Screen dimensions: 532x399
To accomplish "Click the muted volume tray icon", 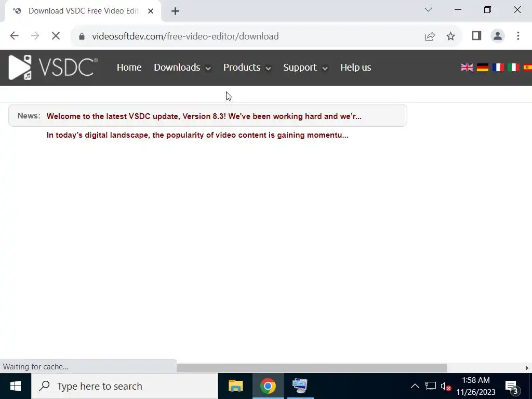I will (445, 386).
